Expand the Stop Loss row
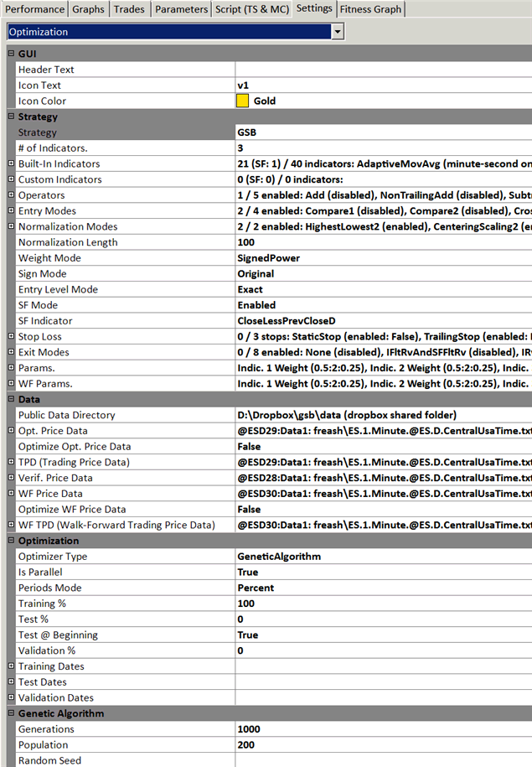This screenshot has width=532, height=767. pos(11,337)
